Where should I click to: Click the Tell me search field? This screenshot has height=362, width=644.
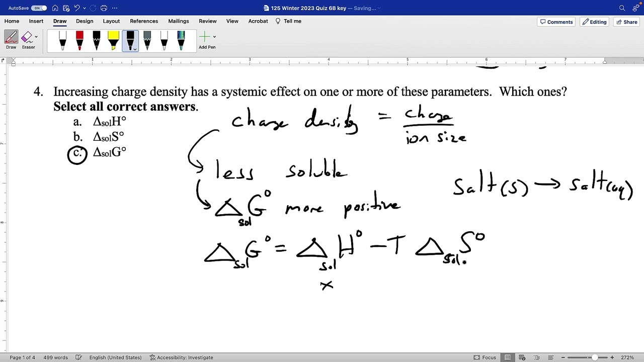(288, 21)
